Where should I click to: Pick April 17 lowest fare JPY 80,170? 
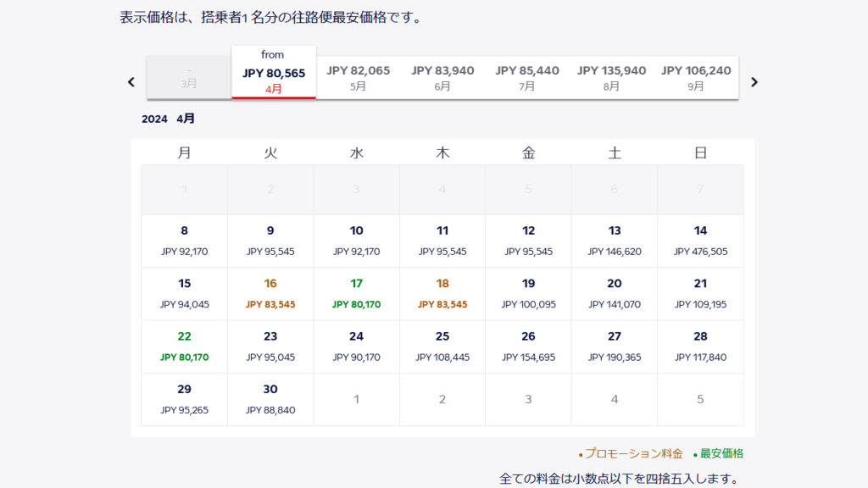point(356,294)
